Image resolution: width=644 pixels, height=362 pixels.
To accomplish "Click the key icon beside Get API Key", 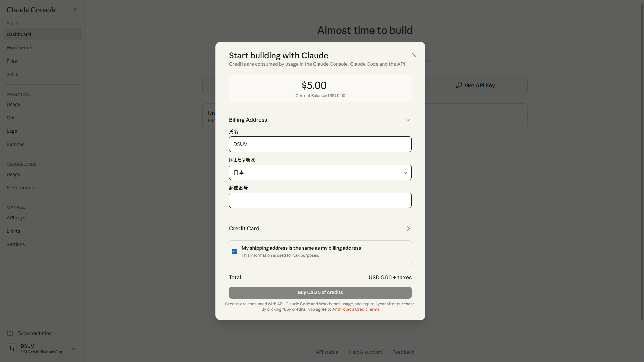I will click(459, 85).
